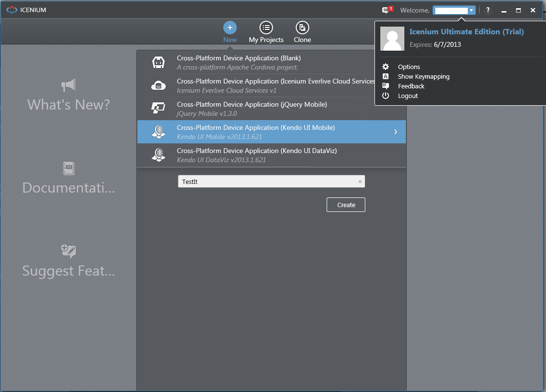Viewport: 546px width, 392px height.
Task: Click chevron on Kendo UI Mobile template
Action: (395, 132)
